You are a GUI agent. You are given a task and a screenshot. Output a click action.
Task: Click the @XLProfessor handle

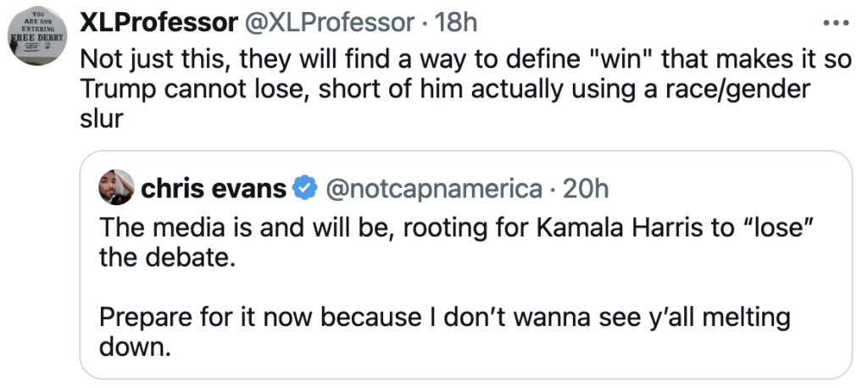pos(331,23)
